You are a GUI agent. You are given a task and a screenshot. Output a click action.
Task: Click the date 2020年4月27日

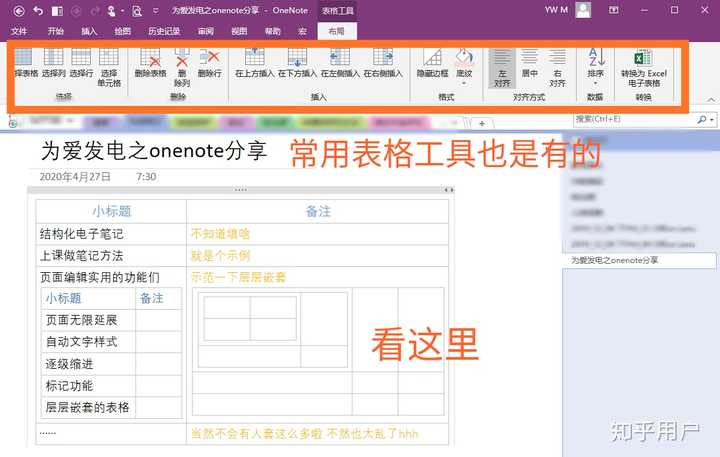pos(75,177)
